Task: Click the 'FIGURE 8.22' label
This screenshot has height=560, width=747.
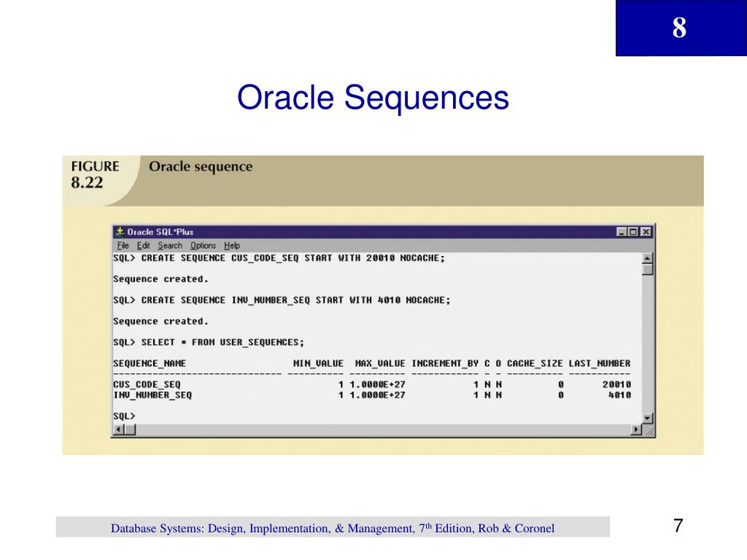Action: point(95,174)
